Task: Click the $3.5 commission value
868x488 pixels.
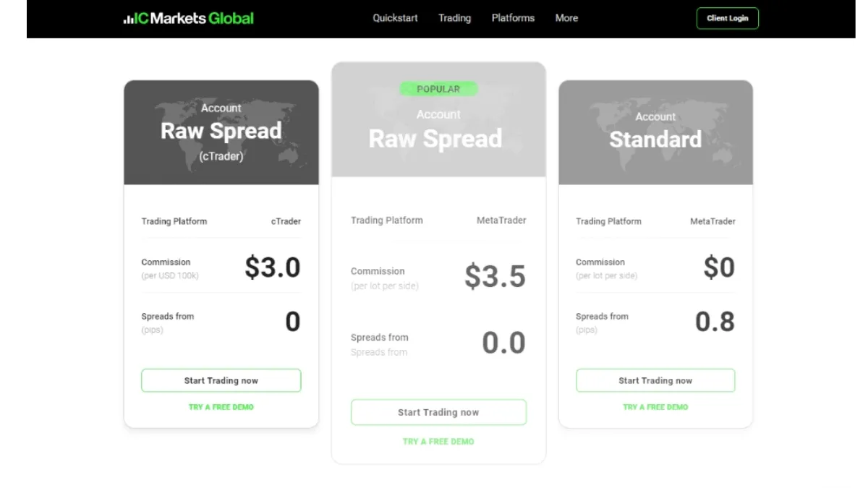Action: 495,276
